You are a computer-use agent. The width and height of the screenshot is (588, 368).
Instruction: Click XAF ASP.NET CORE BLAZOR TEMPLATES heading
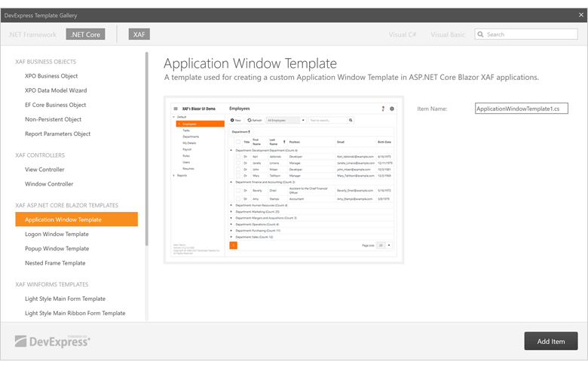point(67,206)
